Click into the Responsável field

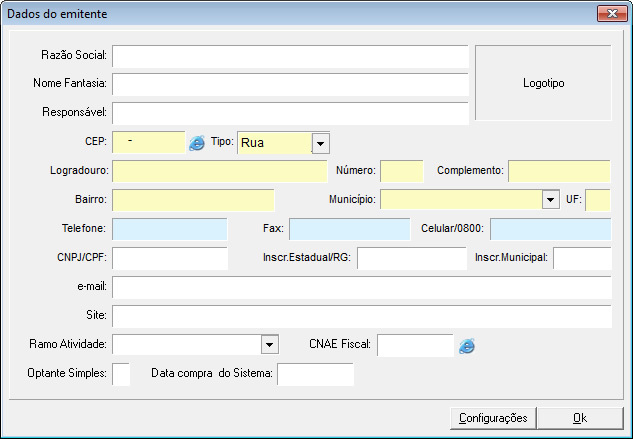(x=290, y=113)
